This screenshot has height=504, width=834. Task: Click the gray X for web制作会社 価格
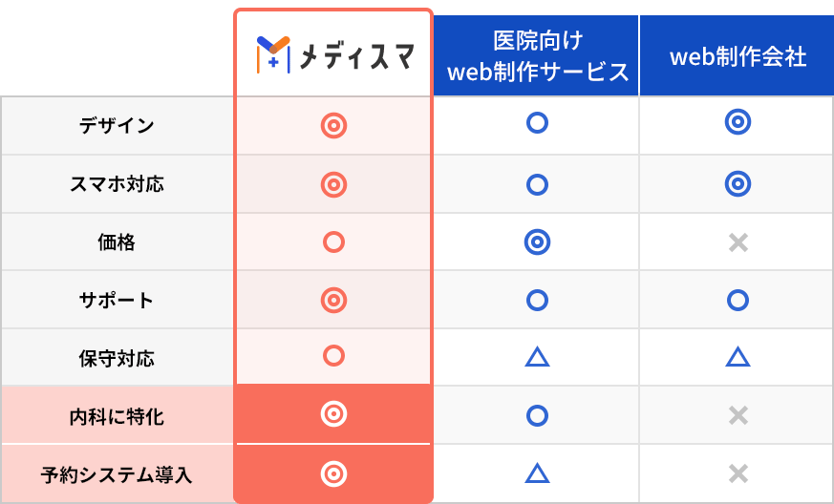pyautogui.click(x=738, y=242)
